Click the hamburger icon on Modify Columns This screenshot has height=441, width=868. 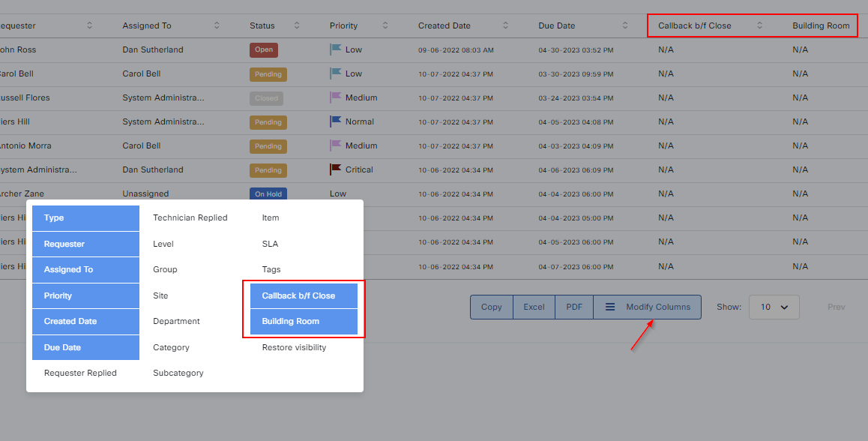pyautogui.click(x=610, y=307)
